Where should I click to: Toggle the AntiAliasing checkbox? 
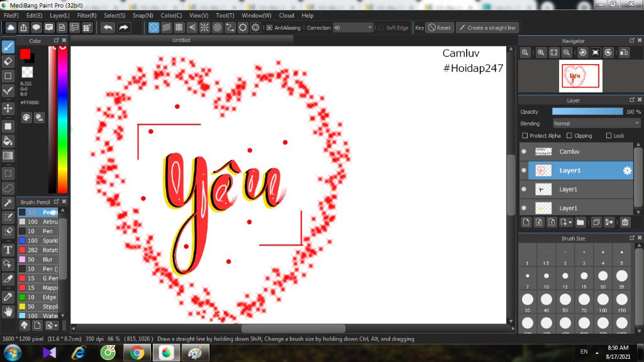point(269,28)
